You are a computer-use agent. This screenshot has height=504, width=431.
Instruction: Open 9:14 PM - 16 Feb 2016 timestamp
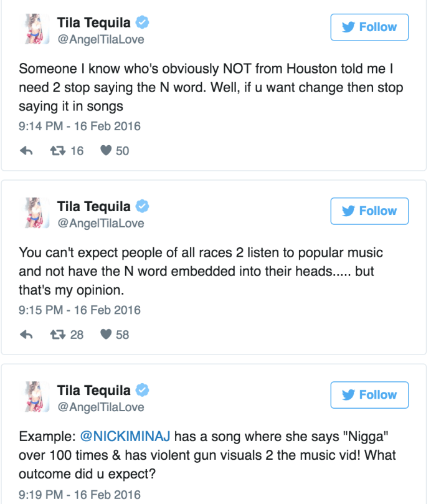80,126
